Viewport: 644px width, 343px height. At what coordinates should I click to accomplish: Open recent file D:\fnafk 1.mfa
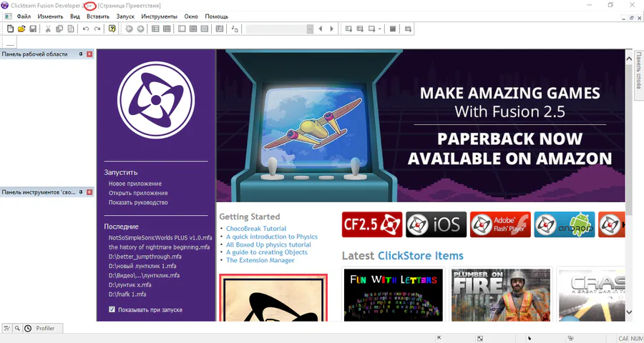127,294
